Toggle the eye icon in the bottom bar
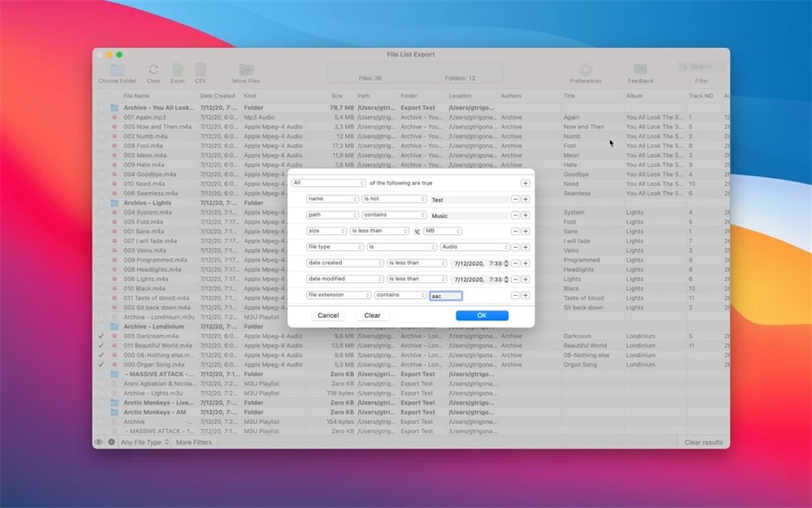Viewport: 812px width, 508px height. click(98, 442)
